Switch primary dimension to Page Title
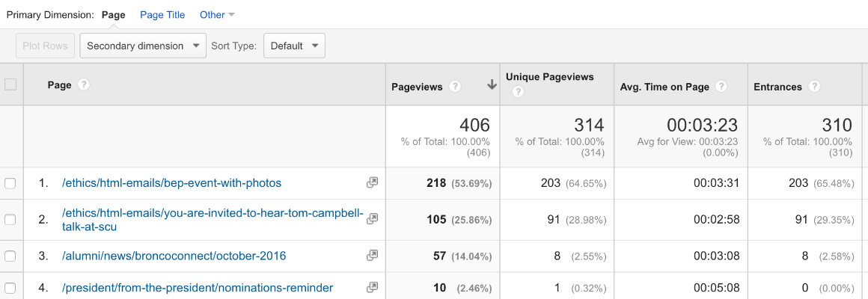 point(162,15)
